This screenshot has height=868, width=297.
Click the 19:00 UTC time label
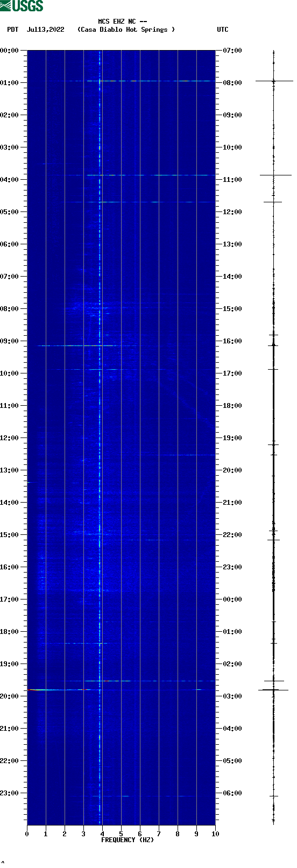coord(232,438)
